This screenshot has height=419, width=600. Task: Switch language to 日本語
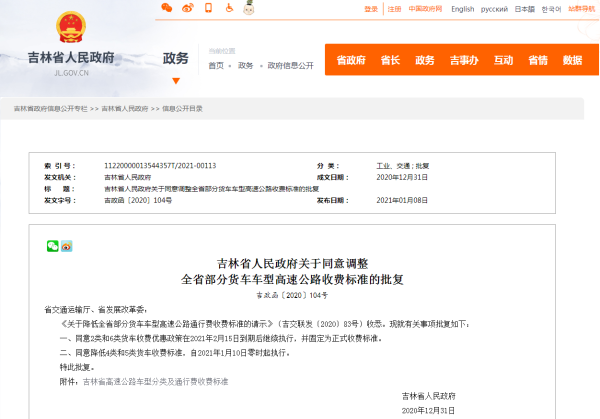pos(524,9)
